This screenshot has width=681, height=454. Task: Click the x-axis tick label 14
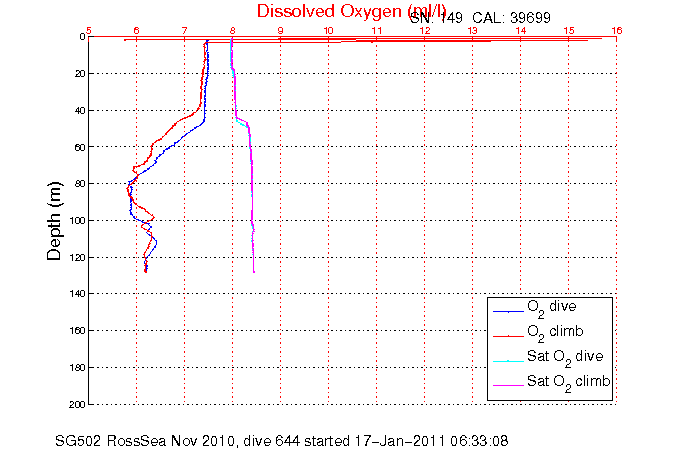521,30
